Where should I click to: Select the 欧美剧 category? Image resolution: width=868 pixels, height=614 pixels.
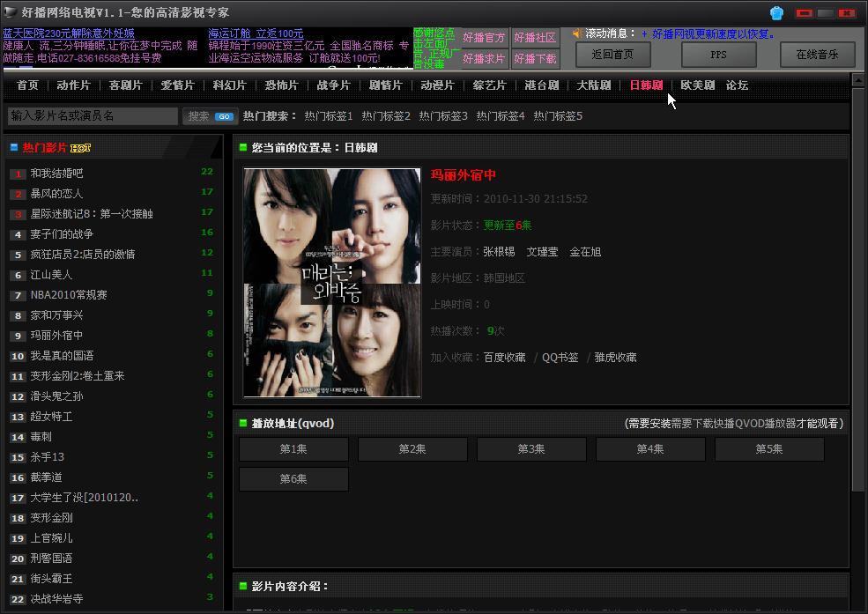(x=698, y=85)
